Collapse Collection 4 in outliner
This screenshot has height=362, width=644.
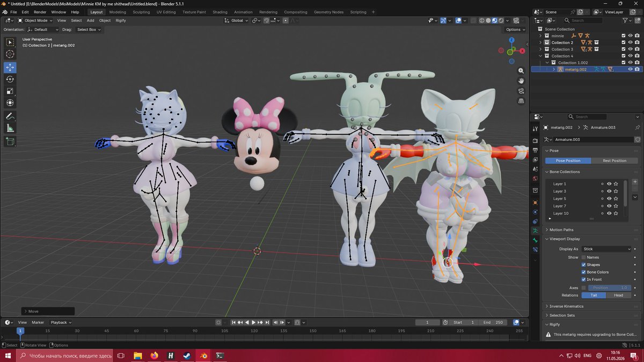[x=540, y=56]
